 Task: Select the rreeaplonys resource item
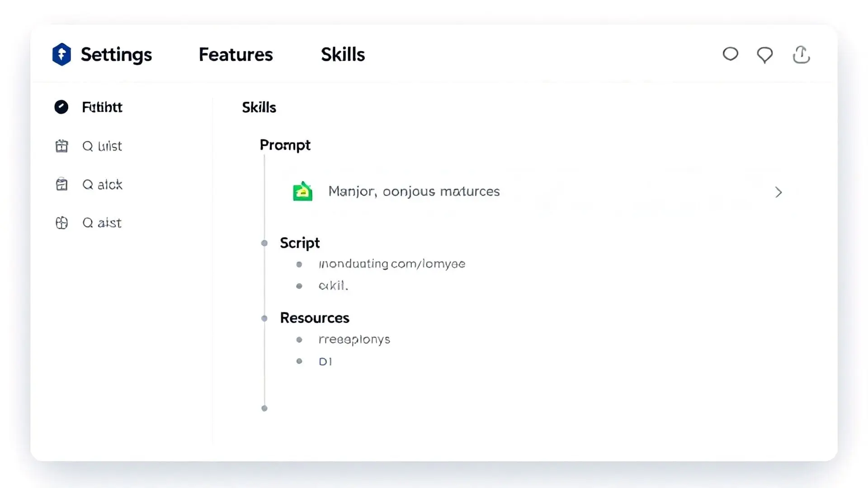pyautogui.click(x=354, y=339)
